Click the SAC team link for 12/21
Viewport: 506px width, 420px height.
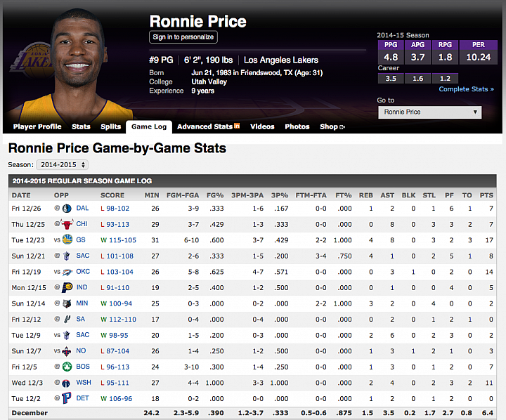(83, 256)
